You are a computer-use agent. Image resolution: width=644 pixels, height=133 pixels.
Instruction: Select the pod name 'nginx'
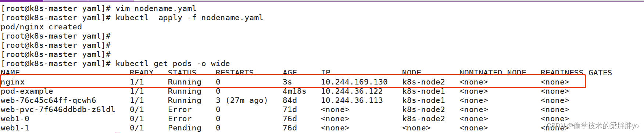[x=13, y=82]
